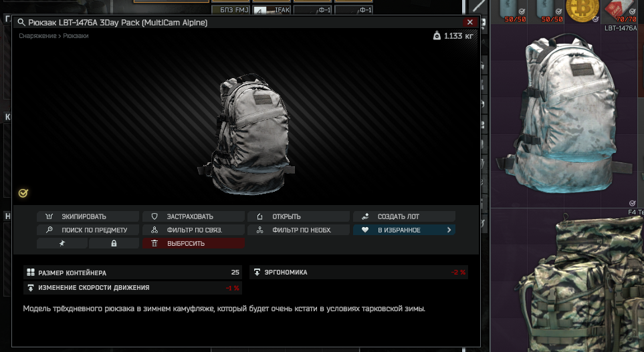The height and width of the screenshot is (352, 644).
Task: Discard the backpack with ВЫБРОСИТЬ
Action: (193, 243)
